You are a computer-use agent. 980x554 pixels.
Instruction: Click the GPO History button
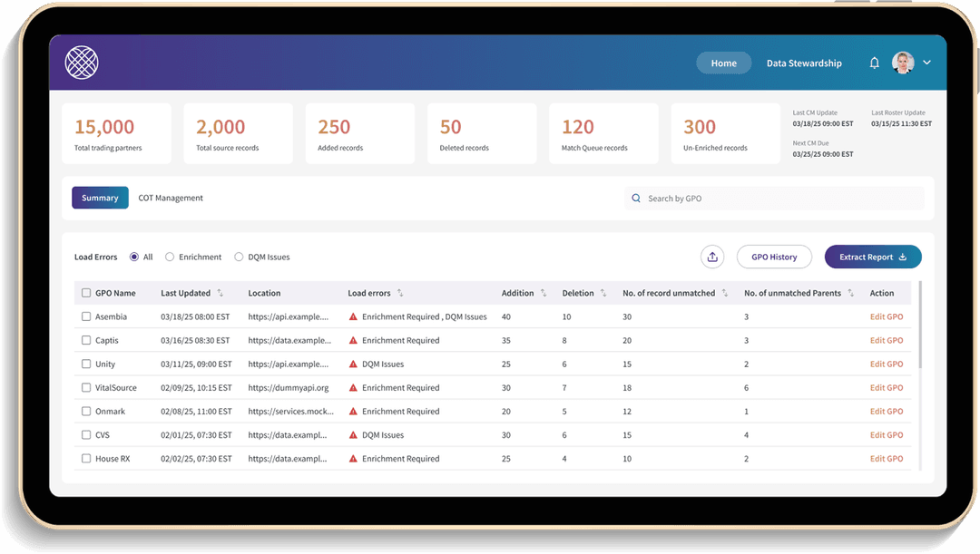(774, 257)
